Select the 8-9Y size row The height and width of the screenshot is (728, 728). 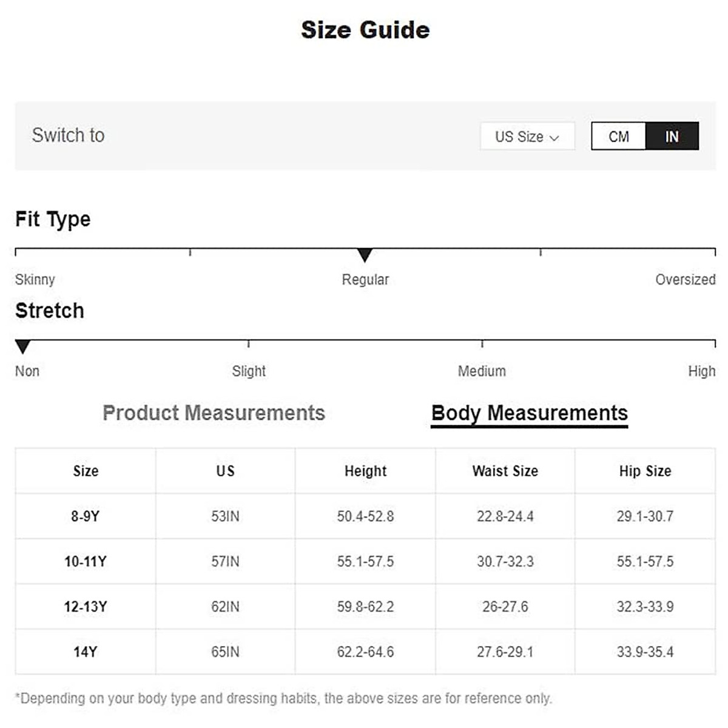point(86,516)
